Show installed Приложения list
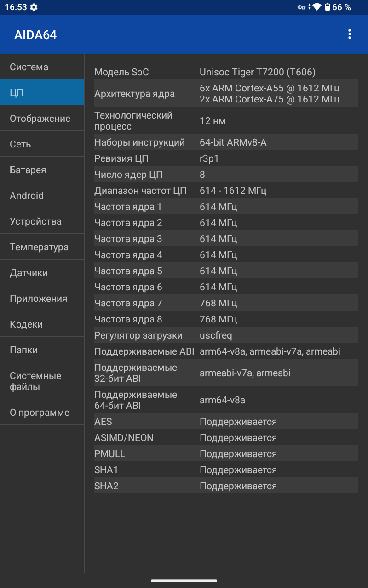This screenshot has width=368, height=588. 42,299
